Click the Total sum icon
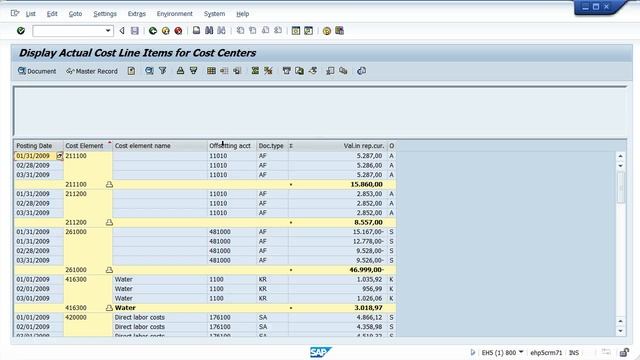 pos(255,71)
